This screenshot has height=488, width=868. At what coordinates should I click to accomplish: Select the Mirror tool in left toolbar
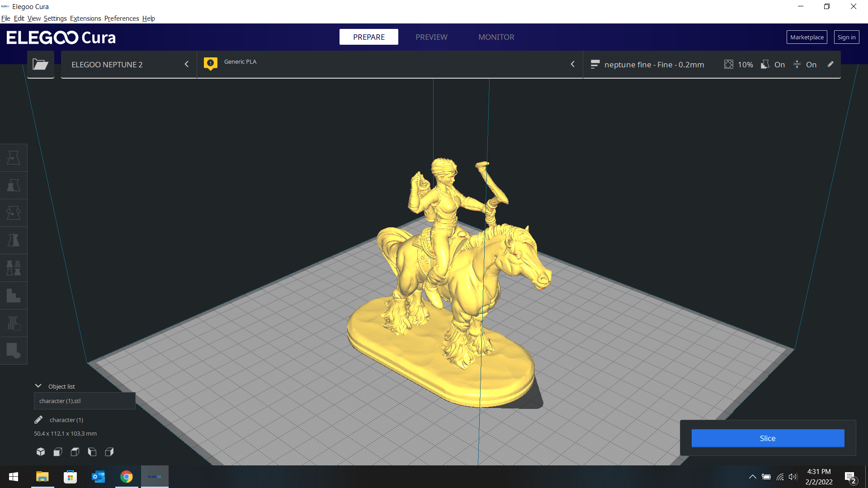(14, 240)
